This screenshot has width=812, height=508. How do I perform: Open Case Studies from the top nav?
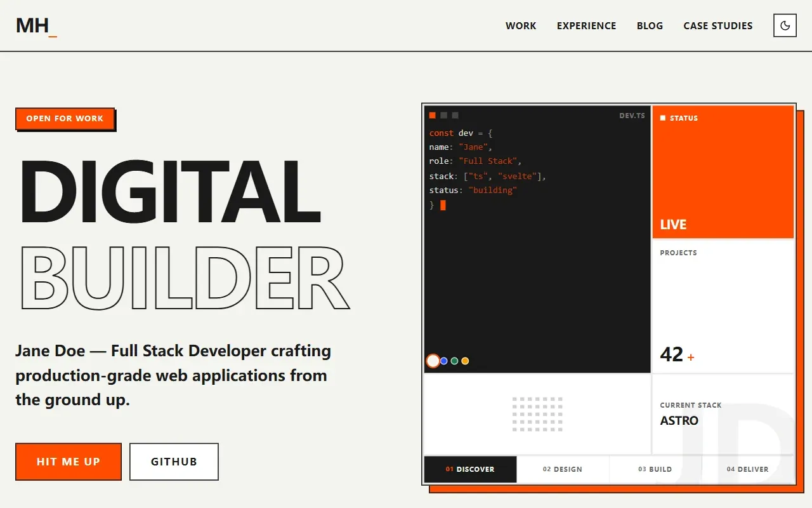point(718,26)
